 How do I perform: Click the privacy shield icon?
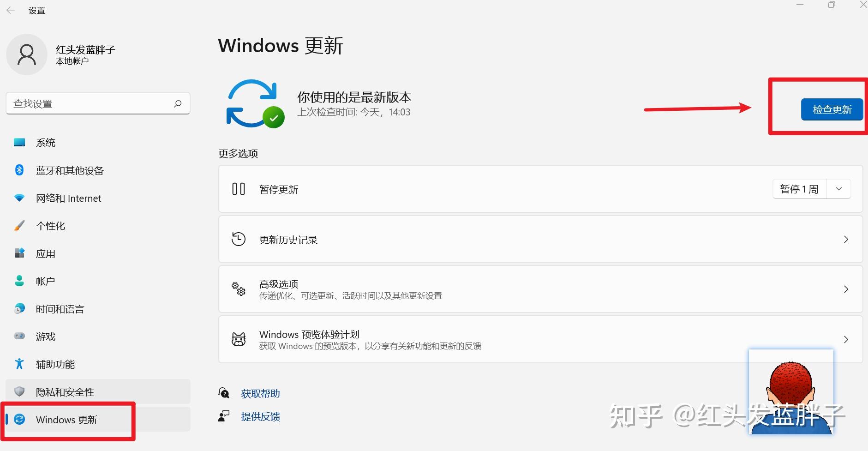click(x=19, y=391)
